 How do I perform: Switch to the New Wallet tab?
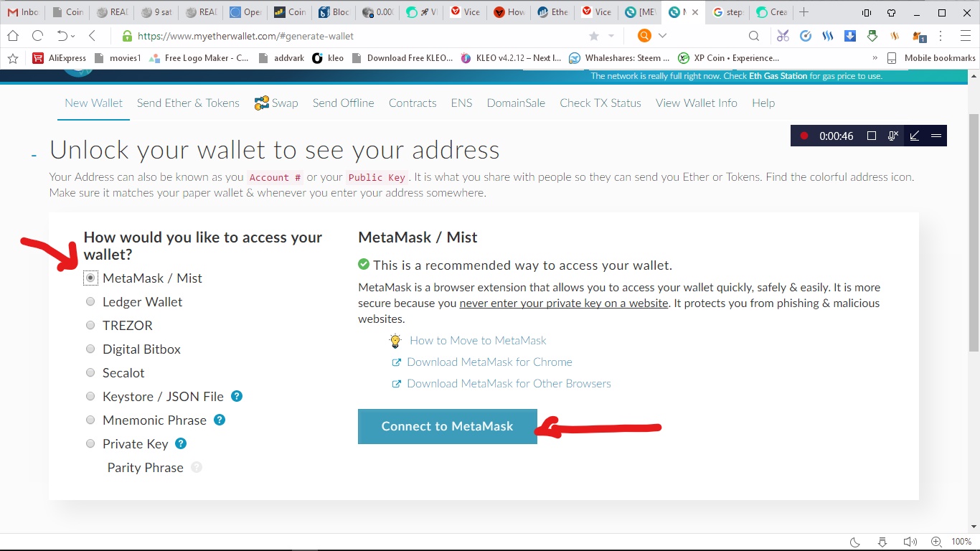coord(93,103)
